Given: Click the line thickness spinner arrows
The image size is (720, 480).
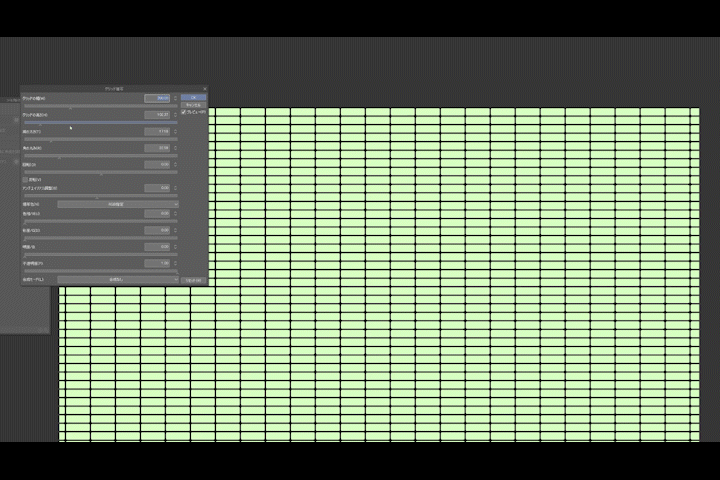Looking at the screenshot, I should click(175, 131).
